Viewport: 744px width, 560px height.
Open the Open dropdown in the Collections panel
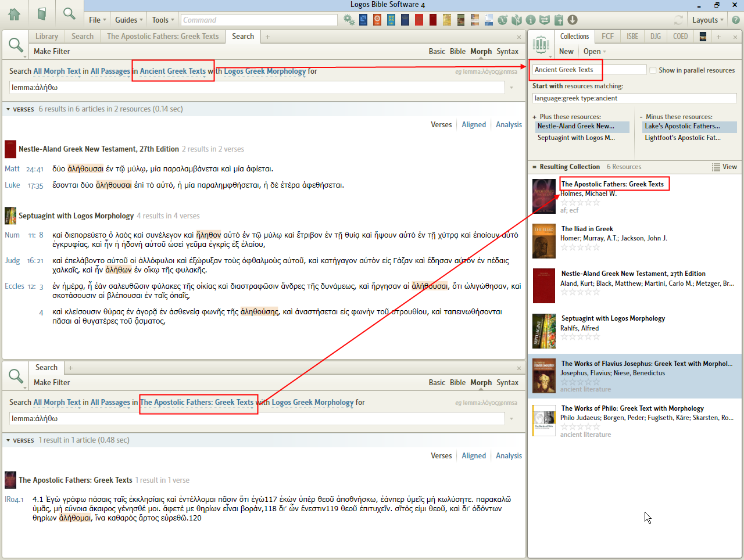coord(594,51)
